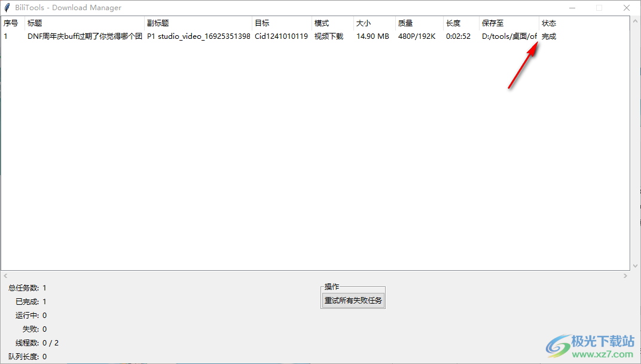Click the 保存至 column header
Screen dimensions: 641x364
492,23
